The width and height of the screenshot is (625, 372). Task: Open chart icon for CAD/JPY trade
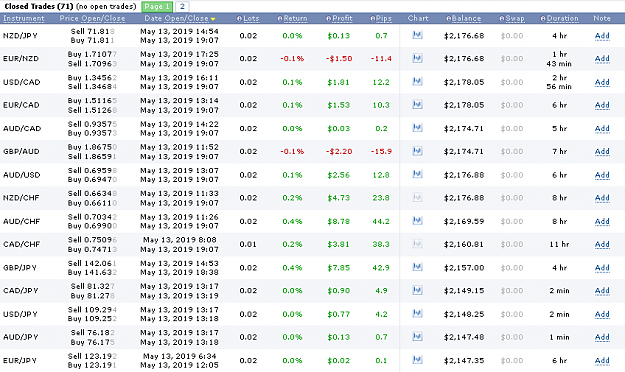pos(417,290)
